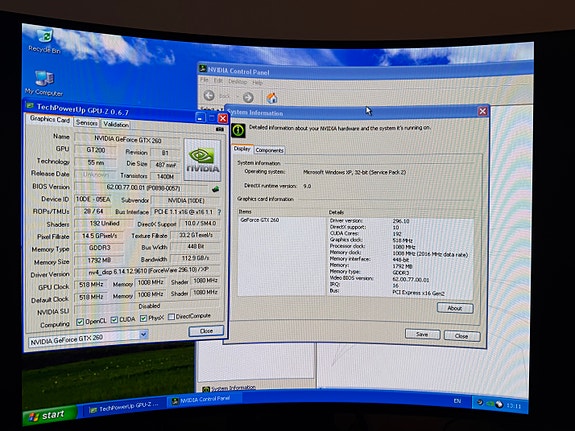
Task: Click the Back arrow in NVIDIA Control Panel
Action: pos(209,95)
